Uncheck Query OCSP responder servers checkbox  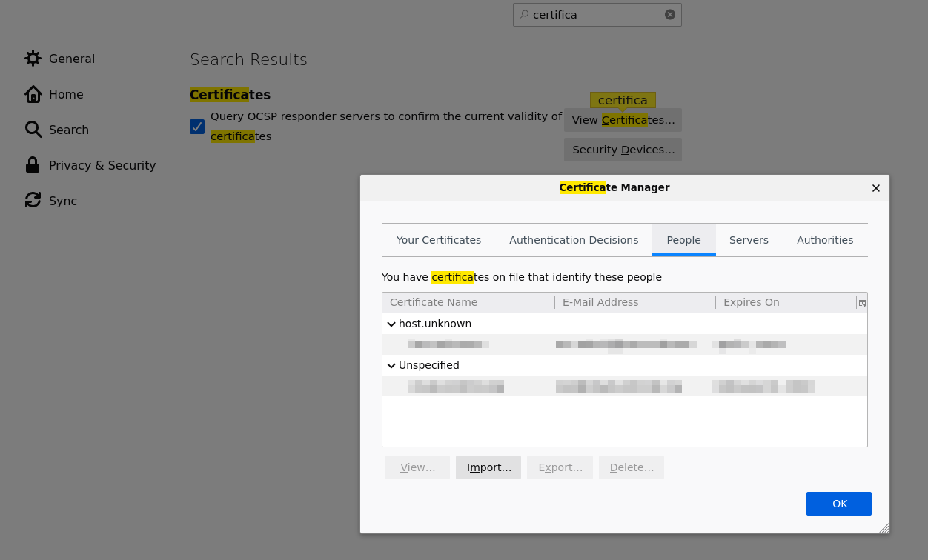pos(197,127)
